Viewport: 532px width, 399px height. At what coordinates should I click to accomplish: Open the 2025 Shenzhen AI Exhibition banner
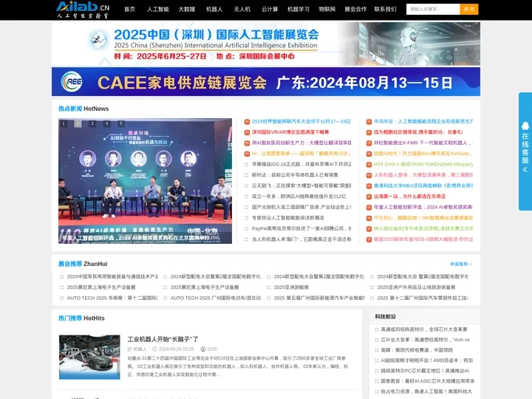(266, 44)
